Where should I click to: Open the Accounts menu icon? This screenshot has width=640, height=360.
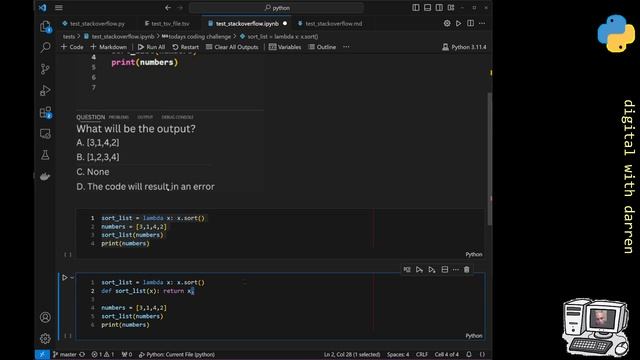(x=45, y=317)
